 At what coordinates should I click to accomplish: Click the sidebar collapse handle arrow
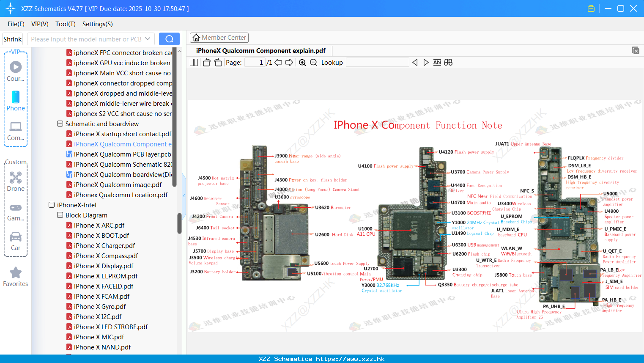184,195
